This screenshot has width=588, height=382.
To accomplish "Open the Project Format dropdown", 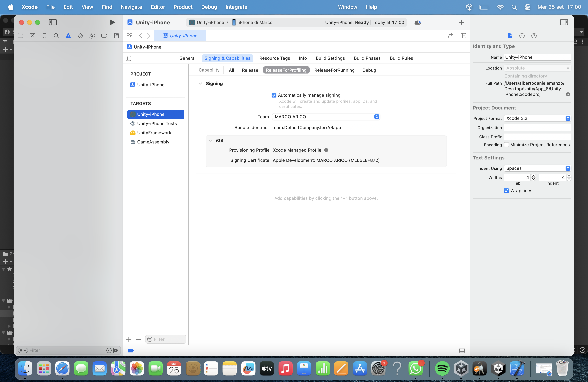I will 537,118.
